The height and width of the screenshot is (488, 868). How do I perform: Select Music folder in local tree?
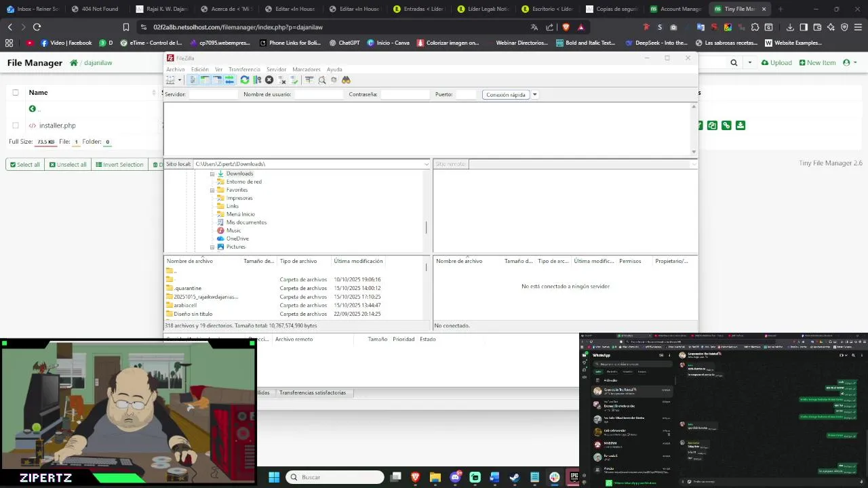[x=233, y=230]
